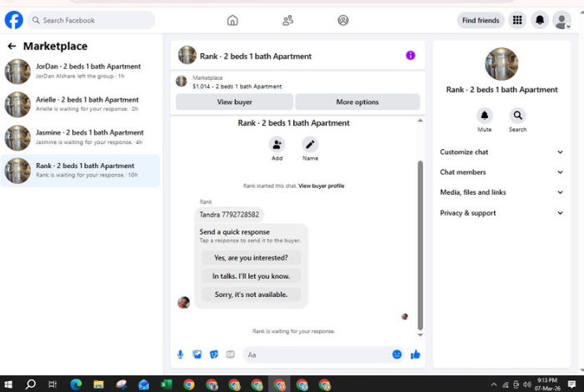Go to Home feed icon
This screenshot has width=584, height=392.
[x=232, y=20]
